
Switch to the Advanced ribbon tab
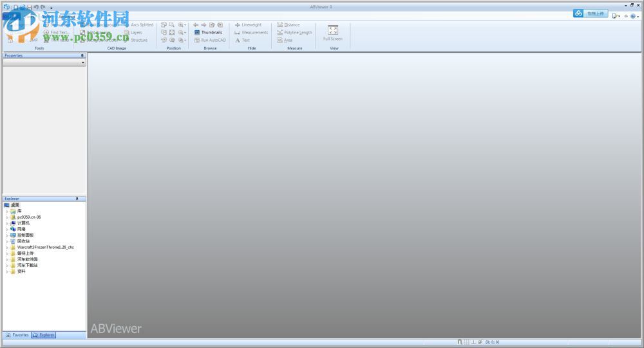tap(66, 17)
